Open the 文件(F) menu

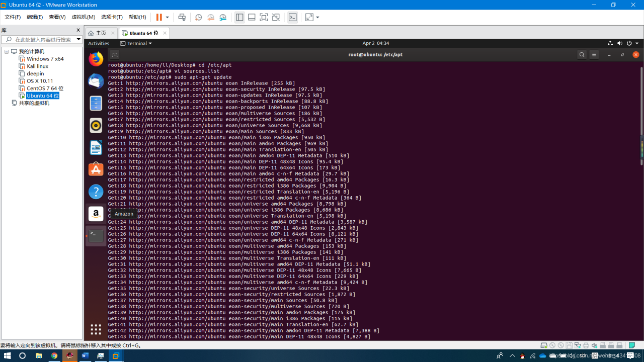(13, 17)
